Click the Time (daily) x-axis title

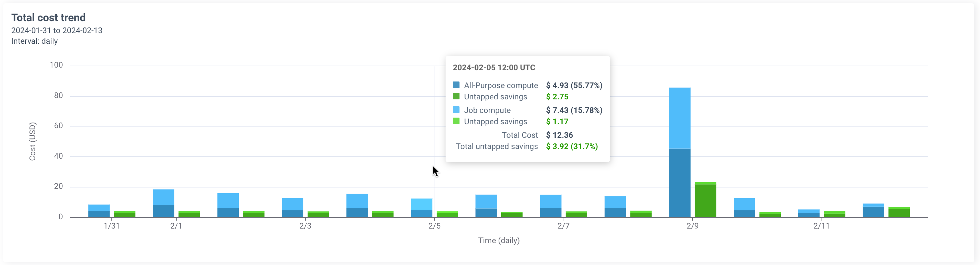point(498,240)
